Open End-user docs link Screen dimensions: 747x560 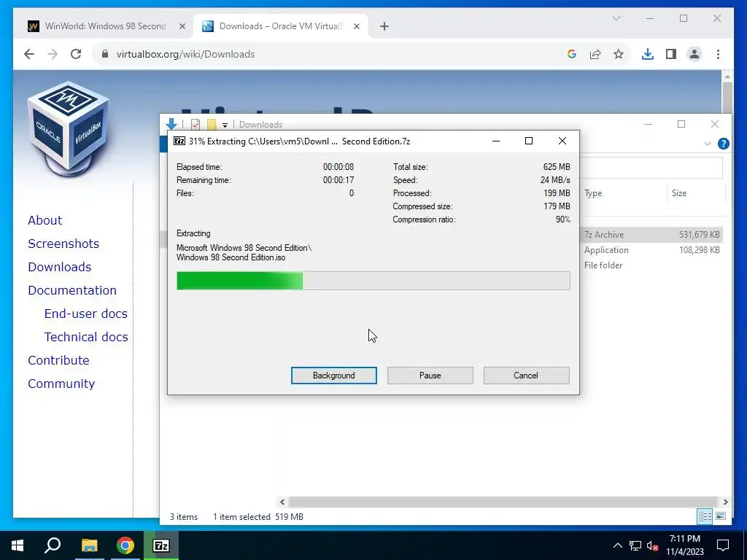coord(86,314)
